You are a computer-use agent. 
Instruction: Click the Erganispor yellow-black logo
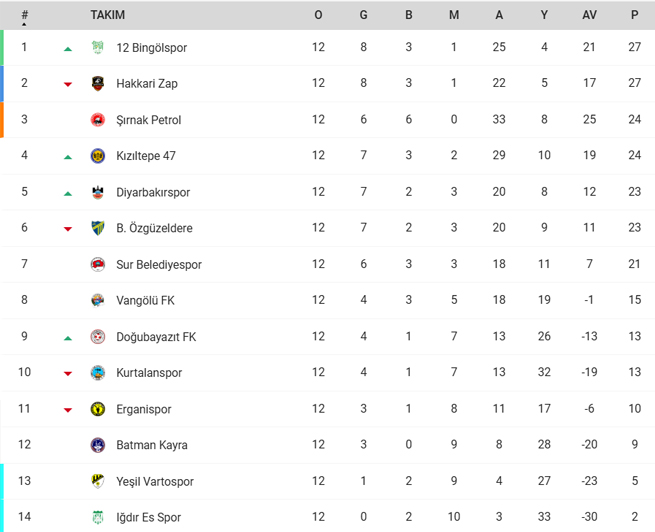click(98, 409)
